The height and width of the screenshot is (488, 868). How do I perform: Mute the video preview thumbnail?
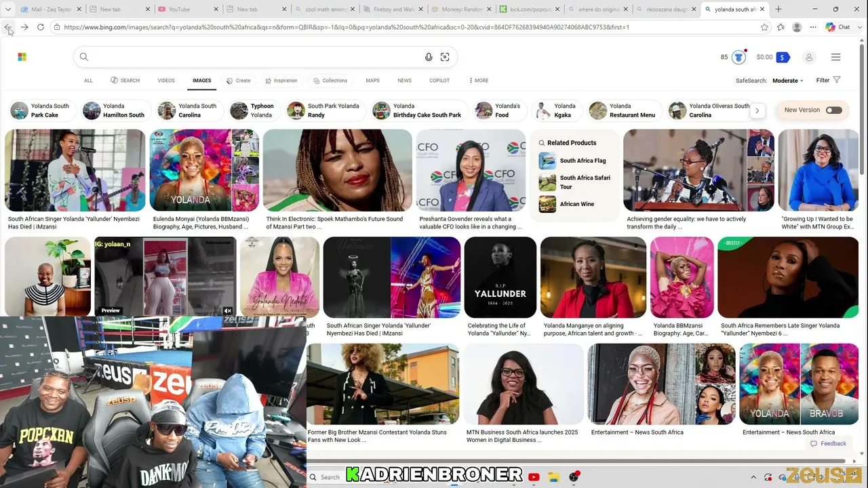coord(228,311)
